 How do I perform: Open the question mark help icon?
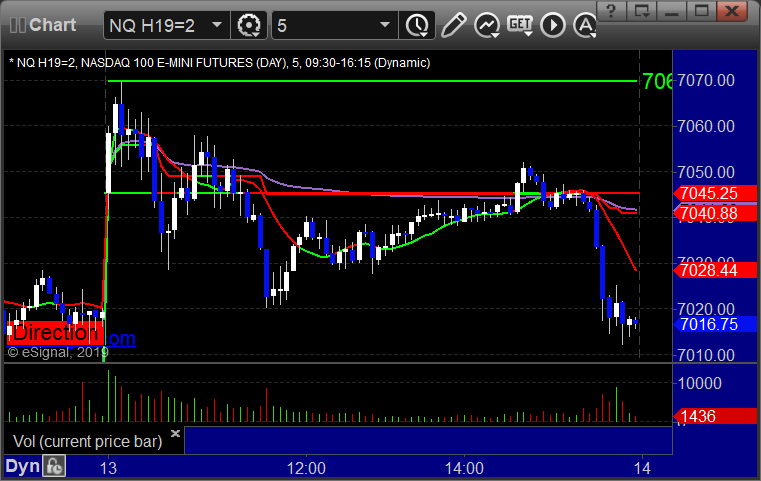click(x=611, y=11)
